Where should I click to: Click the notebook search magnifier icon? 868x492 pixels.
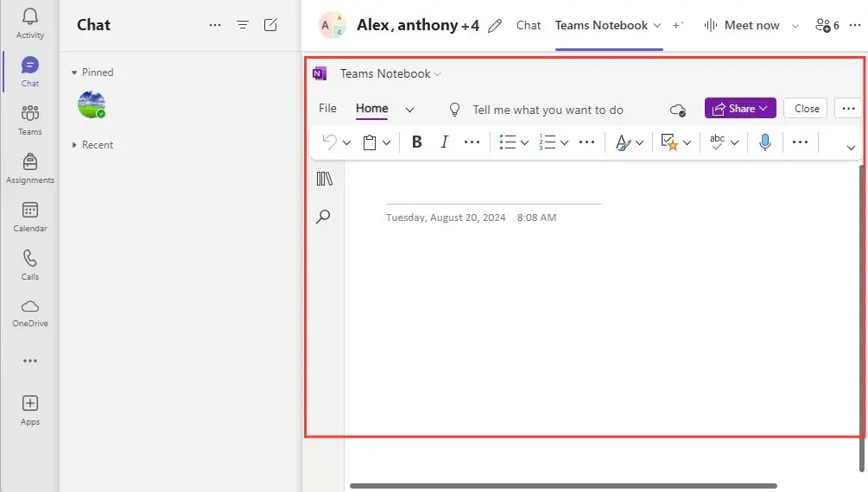click(x=324, y=217)
